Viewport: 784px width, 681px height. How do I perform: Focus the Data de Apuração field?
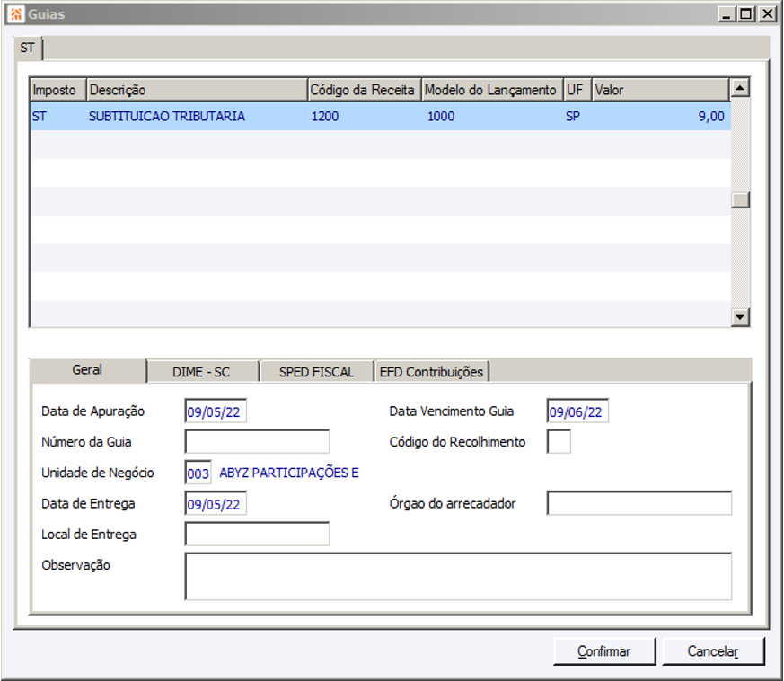point(216,411)
